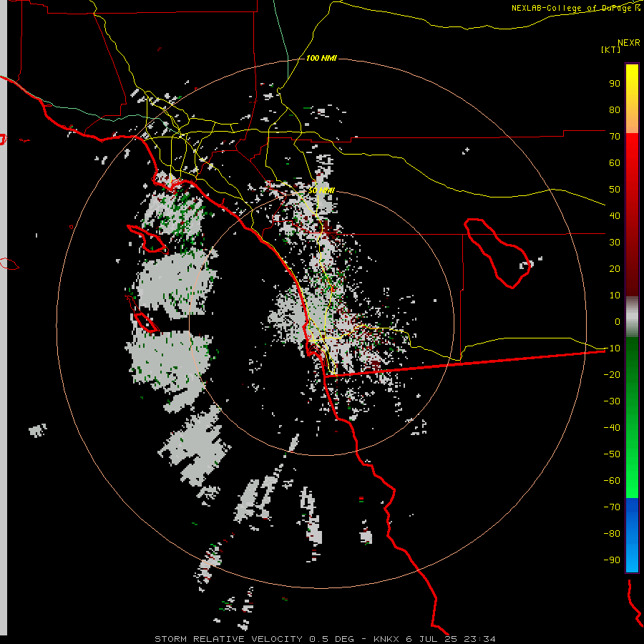This screenshot has width=644, height=644.
Task: Click the -30 value on the velocity scale
Action: 612,401
